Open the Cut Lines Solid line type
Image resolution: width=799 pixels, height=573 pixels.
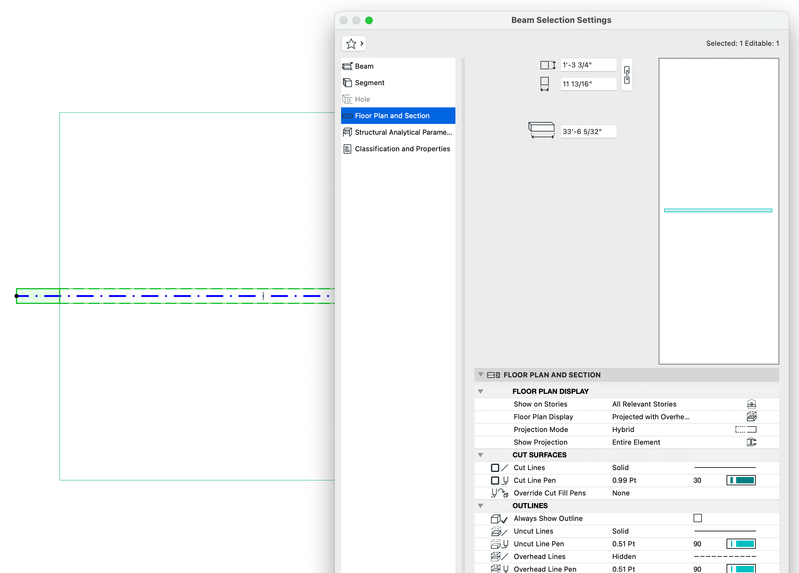(620, 467)
